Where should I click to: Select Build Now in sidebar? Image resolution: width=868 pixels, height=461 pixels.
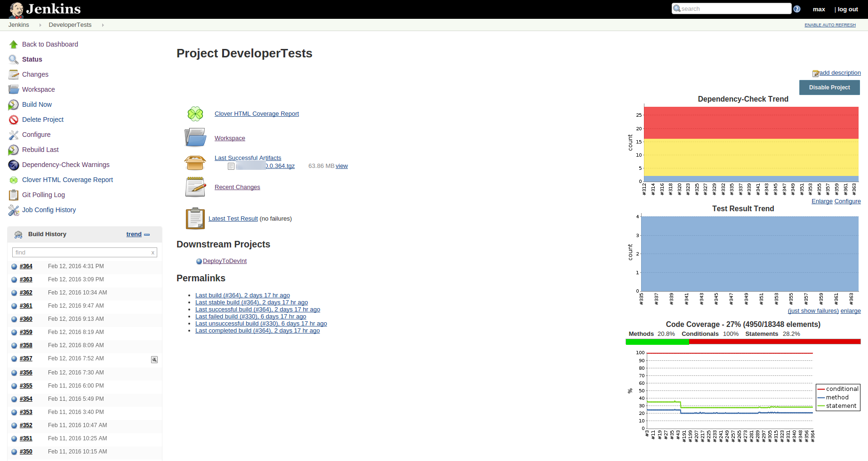pos(37,104)
